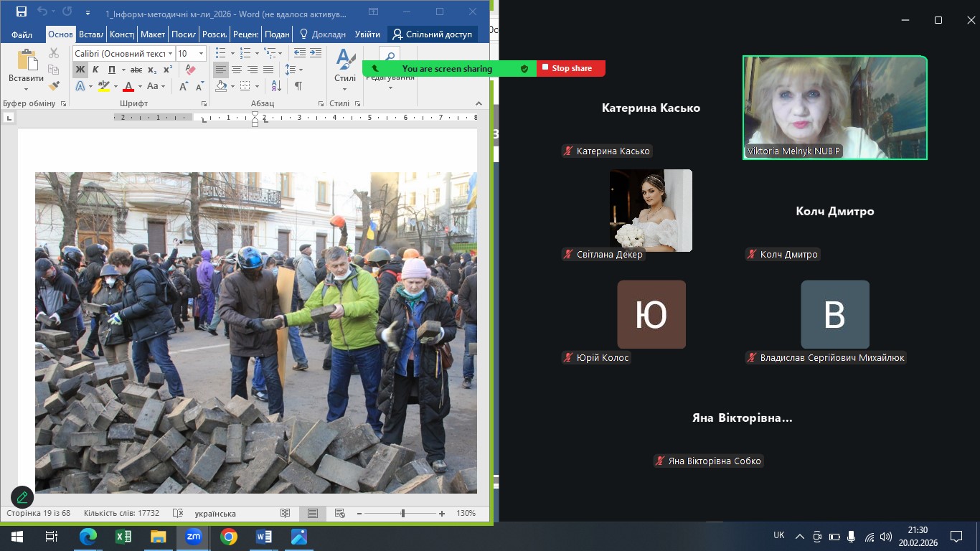The height and width of the screenshot is (551, 980).
Task: Toggle italic formatting (К)
Action: click(x=95, y=70)
